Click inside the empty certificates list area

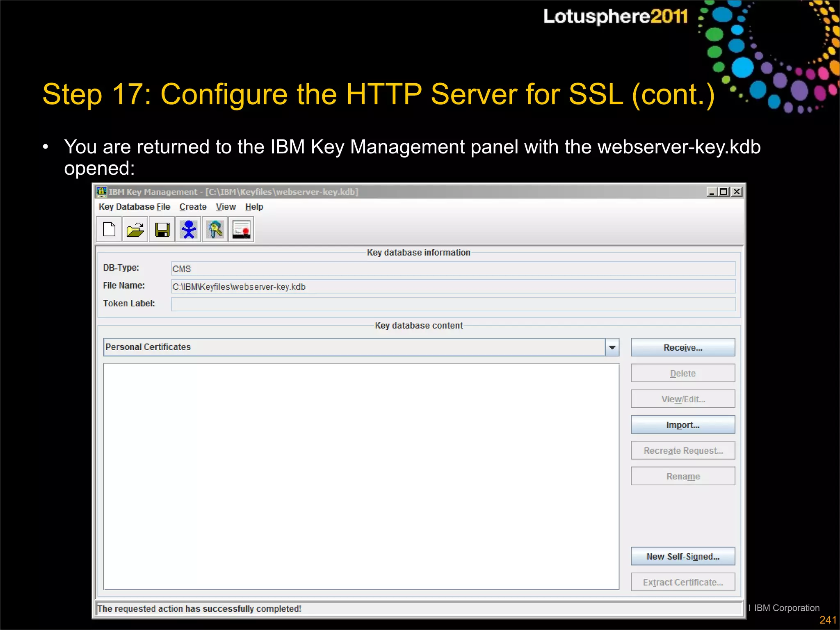[x=361, y=477]
